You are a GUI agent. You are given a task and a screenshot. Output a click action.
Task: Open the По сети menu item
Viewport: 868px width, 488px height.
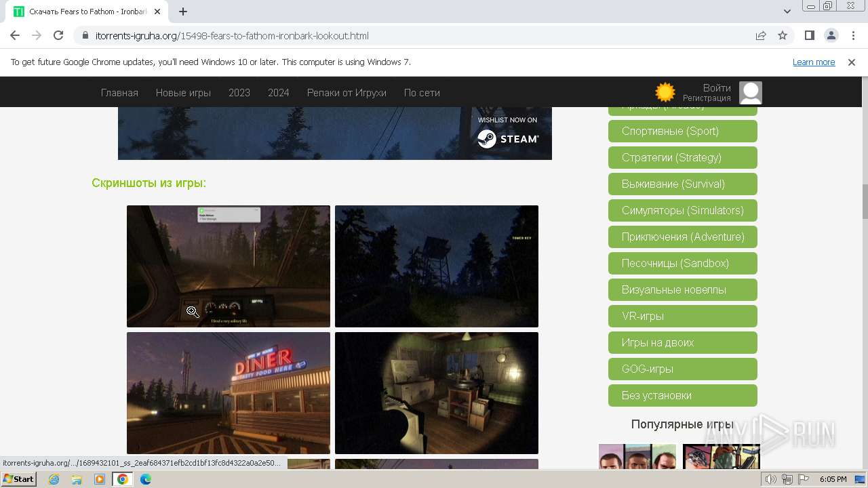(x=422, y=93)
